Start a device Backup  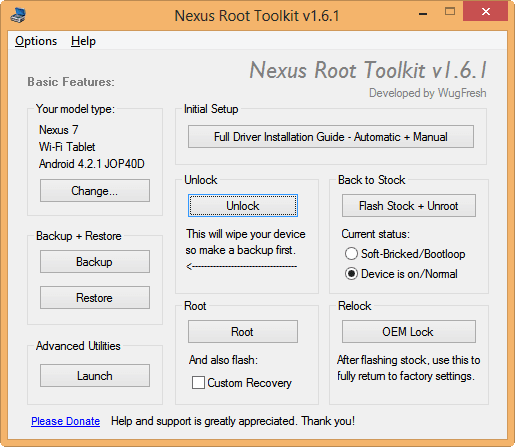point(95,262)
